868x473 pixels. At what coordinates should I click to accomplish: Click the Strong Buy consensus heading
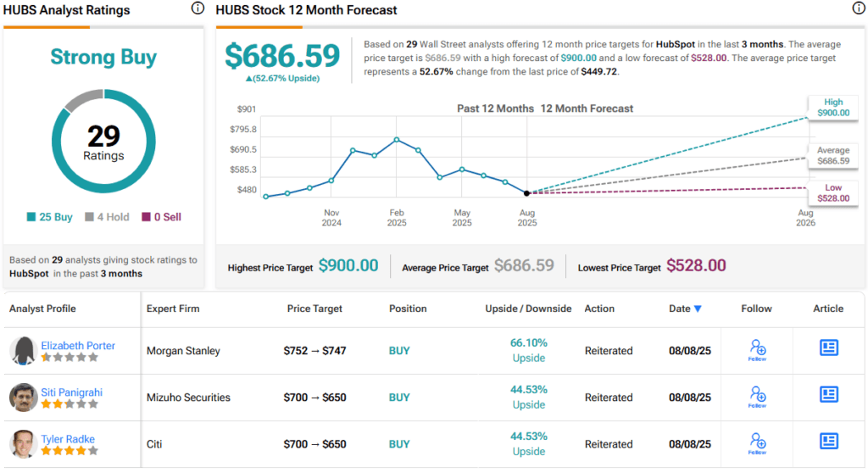click(103, 57)
